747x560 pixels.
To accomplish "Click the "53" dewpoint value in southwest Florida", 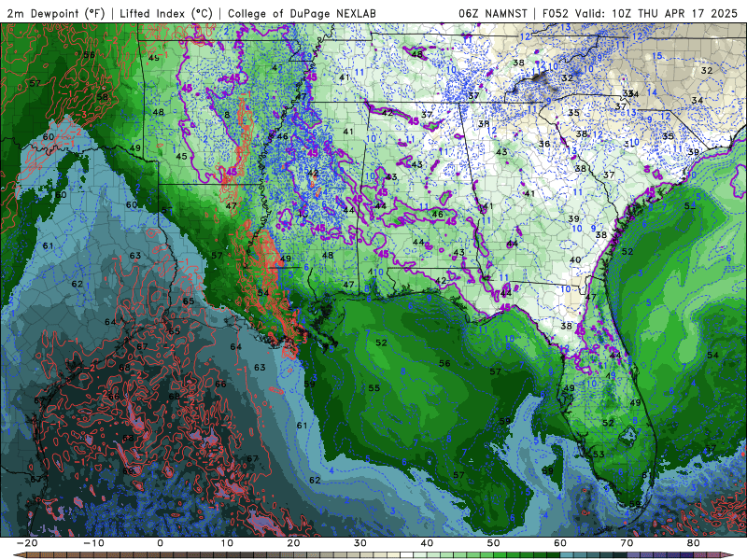I will tap(599, 455).
